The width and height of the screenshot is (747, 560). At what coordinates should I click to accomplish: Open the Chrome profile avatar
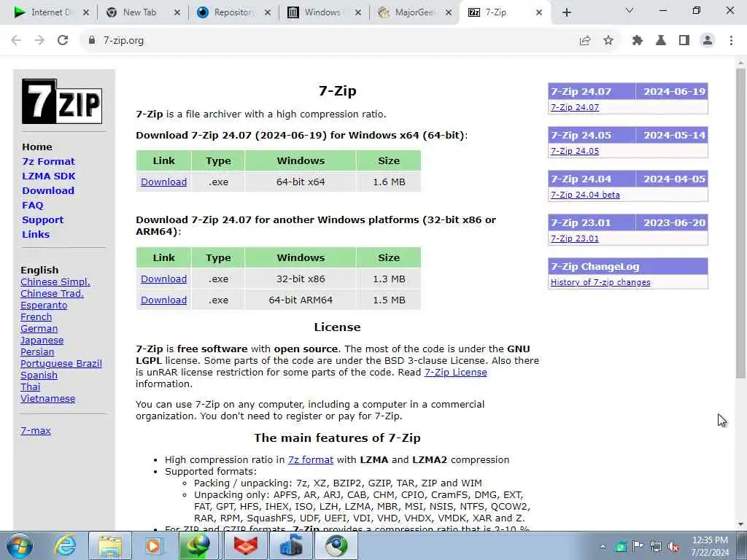(708, 41)
